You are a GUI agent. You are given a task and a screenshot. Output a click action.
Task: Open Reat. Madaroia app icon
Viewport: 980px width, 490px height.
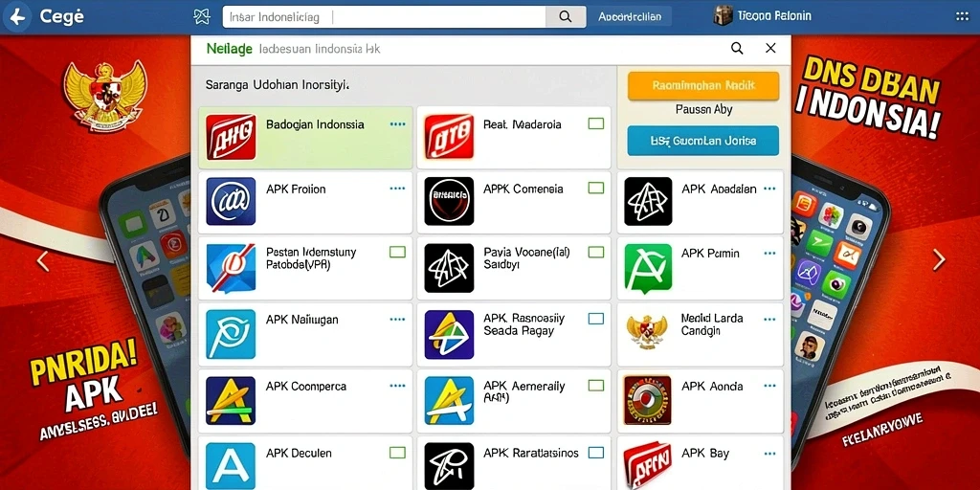[449, 137]
